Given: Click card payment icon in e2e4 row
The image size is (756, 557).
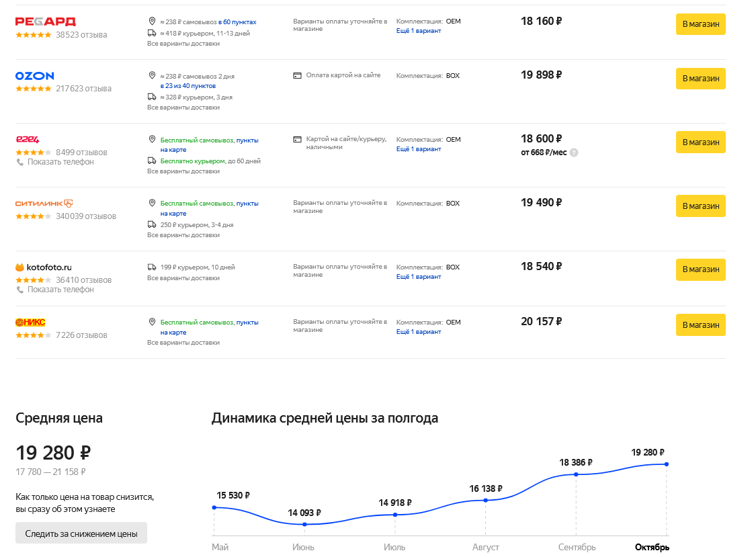Looking at the screenshot, I should click(x=298, y=139).
